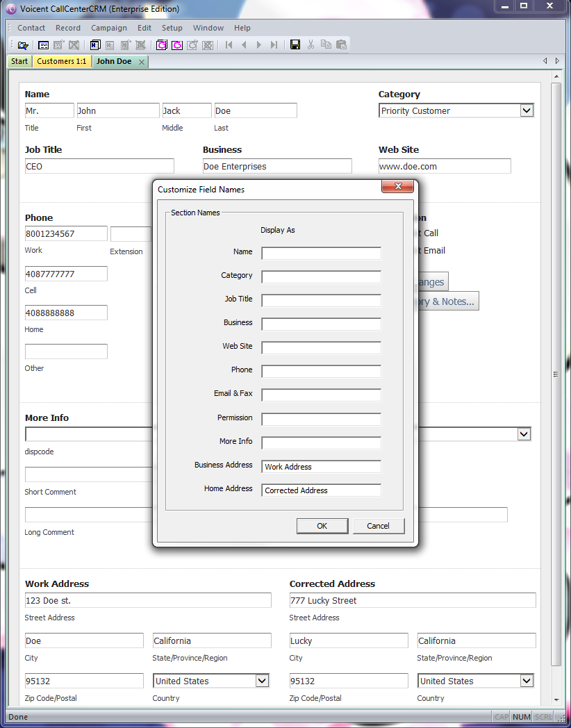Viewport: 571px width, 728px height.
Task: Click the leftmost toolbar icon with magnifier
Action: pyautogui.click(x=23, y=45)
